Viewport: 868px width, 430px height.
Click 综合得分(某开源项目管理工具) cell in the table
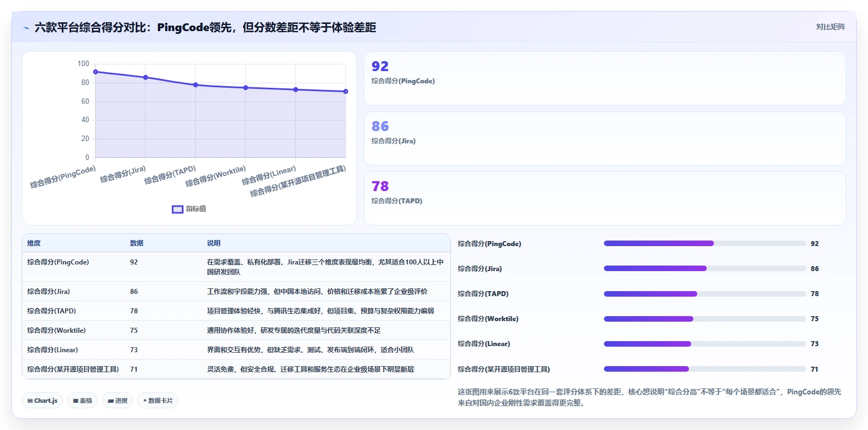(x=73, y=369)
